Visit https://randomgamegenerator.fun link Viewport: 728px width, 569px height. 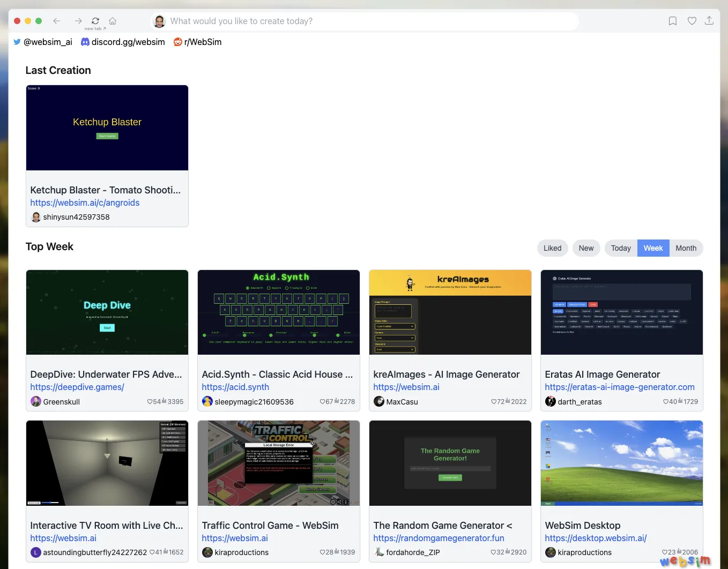pyautogui.click(x=439, y=538)
